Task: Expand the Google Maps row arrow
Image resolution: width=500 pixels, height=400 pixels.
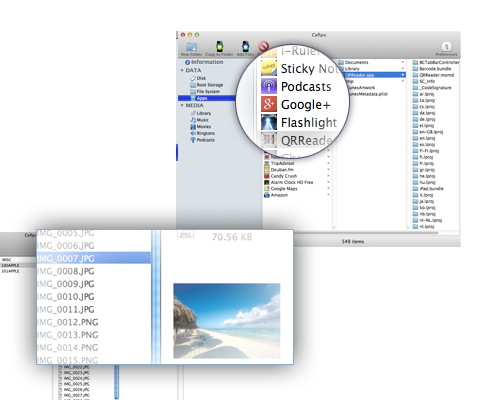Action: click(328, 189)
